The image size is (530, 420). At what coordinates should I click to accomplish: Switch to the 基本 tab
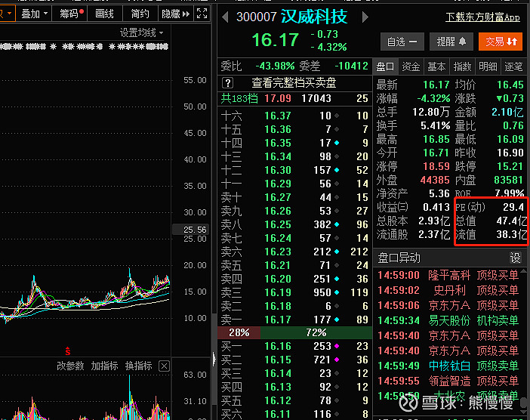coord(436,66)
